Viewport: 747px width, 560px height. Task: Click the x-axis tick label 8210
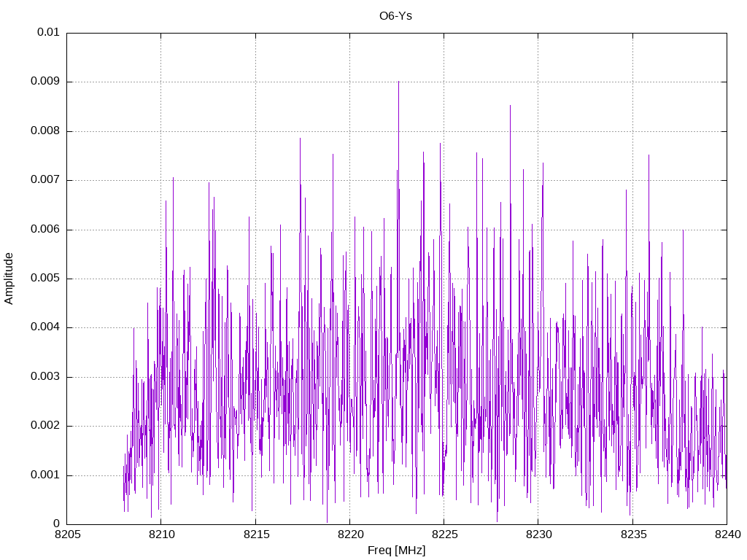[x=162, y=534]
